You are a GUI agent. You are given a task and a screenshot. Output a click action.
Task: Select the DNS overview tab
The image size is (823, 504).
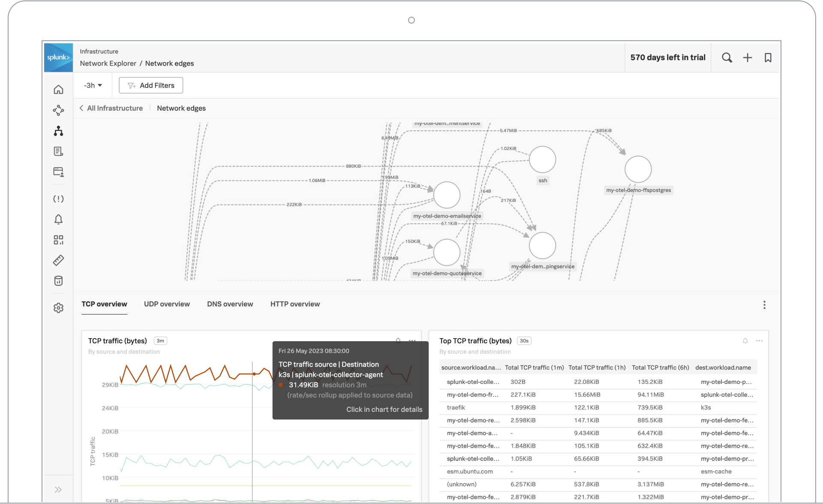230,304
